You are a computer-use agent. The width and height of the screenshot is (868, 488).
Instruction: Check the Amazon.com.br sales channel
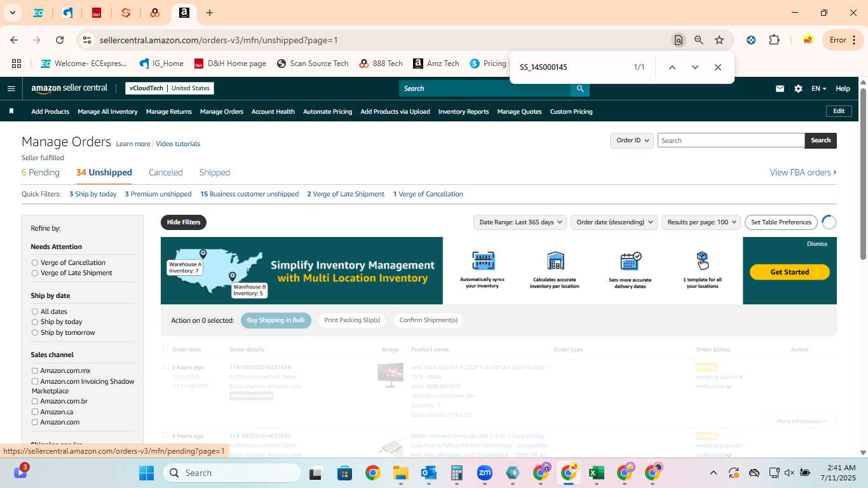pos(35,401)
